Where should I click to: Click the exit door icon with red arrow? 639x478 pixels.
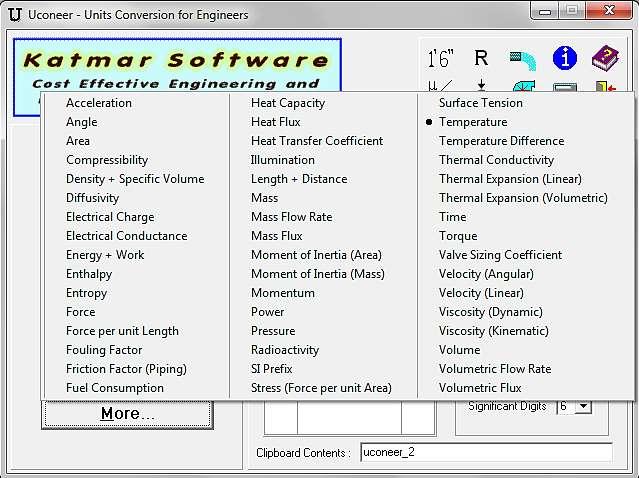[x=606, y=86]
